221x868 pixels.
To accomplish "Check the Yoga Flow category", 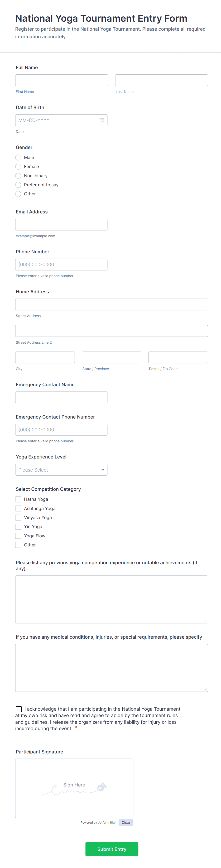I will pos(18,535).
